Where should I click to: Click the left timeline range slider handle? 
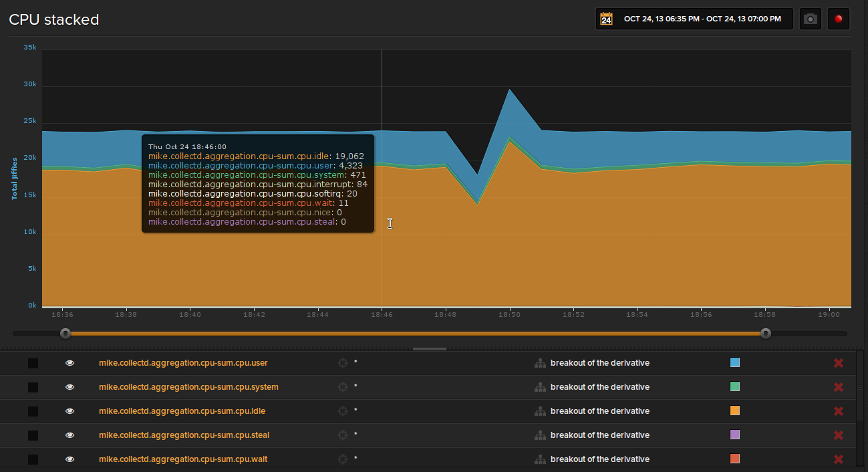click(x=65, y=332)
